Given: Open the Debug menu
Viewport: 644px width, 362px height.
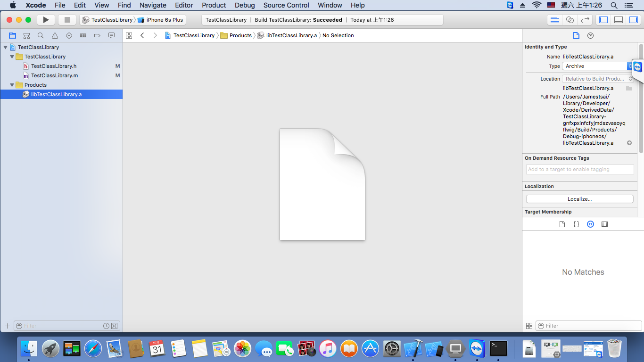Looking at the screenshot, I should (x=245, y=5).
